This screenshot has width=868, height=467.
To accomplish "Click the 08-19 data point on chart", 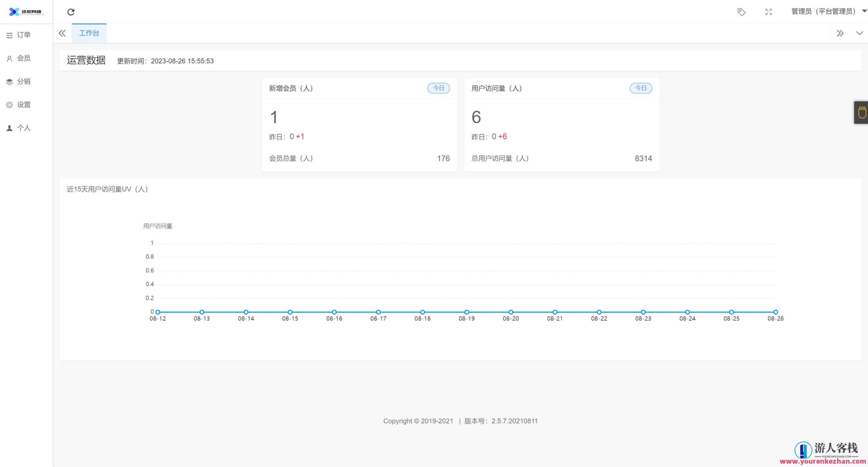I will (x=466, y=312).
